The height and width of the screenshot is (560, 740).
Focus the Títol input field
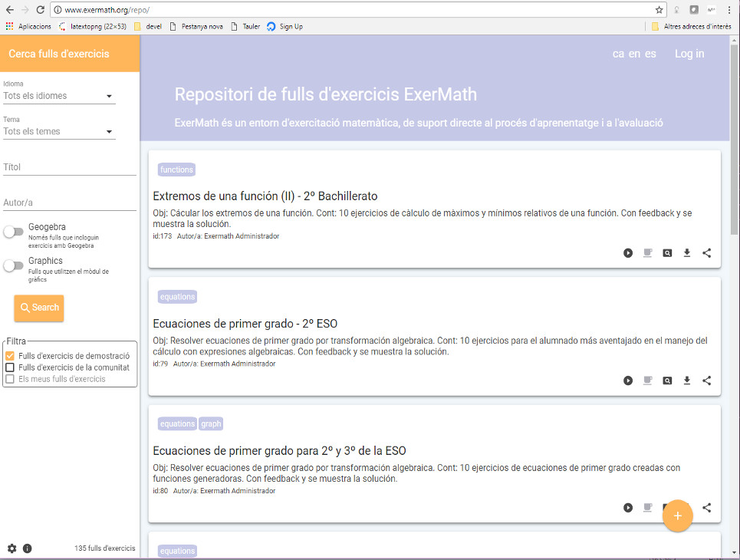70,166
